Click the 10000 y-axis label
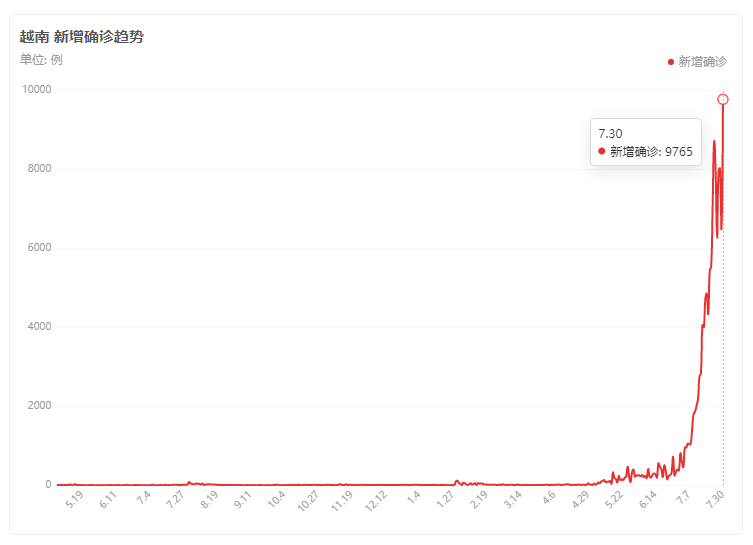The image size is (753, 545). (36, 89)
